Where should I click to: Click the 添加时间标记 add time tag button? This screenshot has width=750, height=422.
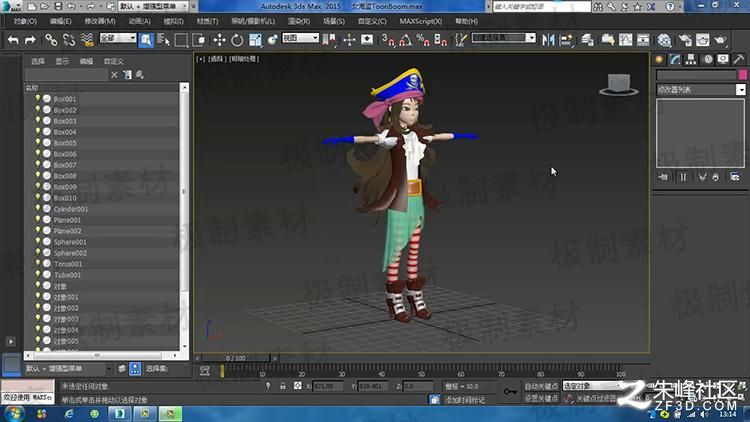(x=464, y=400)
